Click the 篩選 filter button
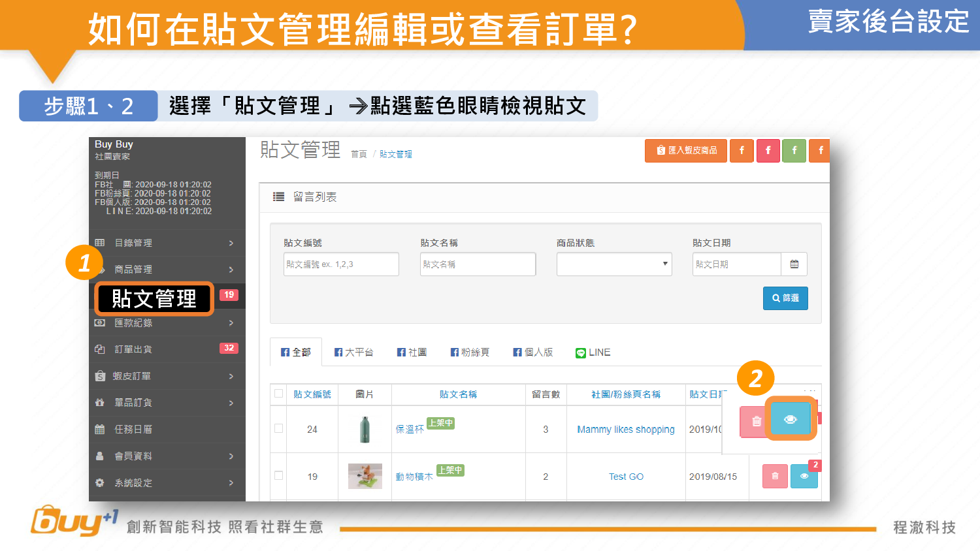Image resolution: width=980 pixels, height=551 pixels. tap(785, 298)
